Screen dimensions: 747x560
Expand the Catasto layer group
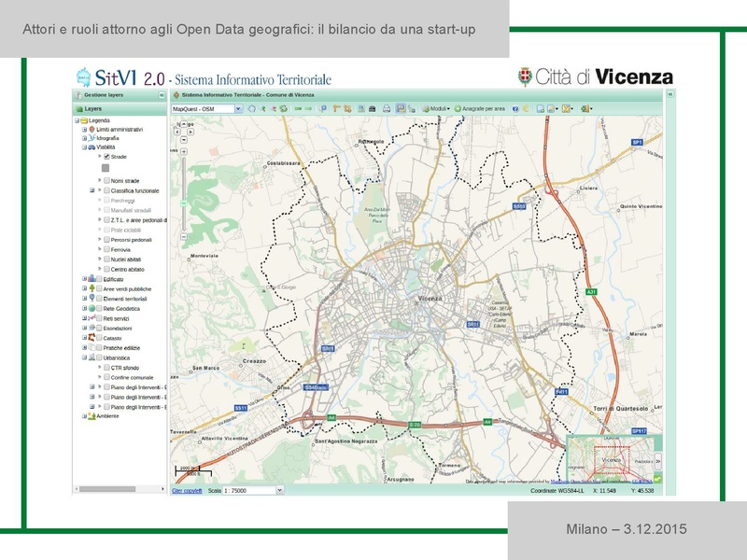pos(83,337)
